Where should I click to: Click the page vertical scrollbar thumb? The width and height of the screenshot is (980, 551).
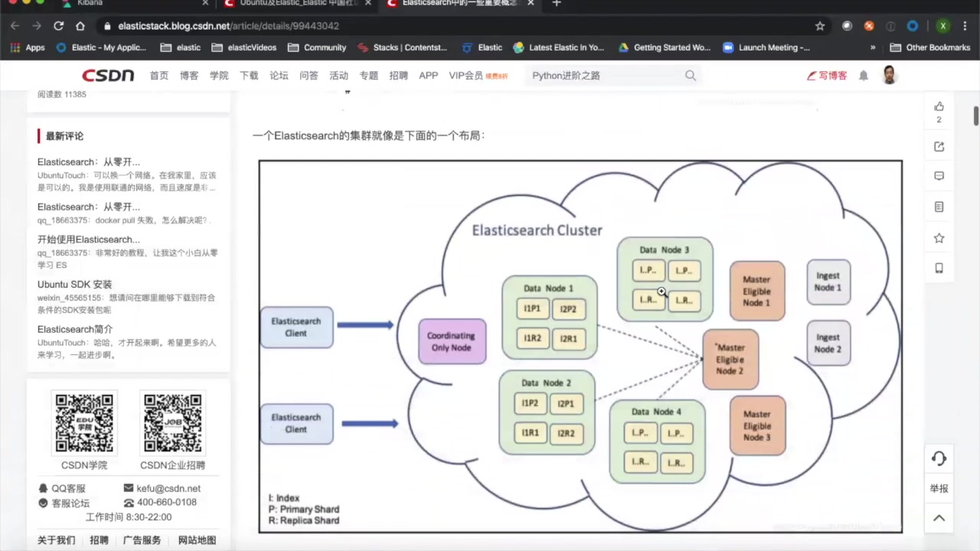coord(976,116)
